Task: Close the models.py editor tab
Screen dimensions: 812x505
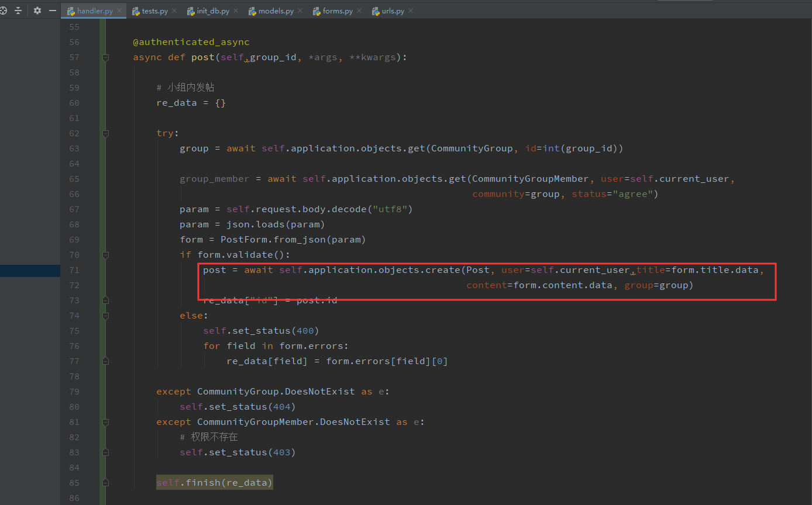Action: 300,11
